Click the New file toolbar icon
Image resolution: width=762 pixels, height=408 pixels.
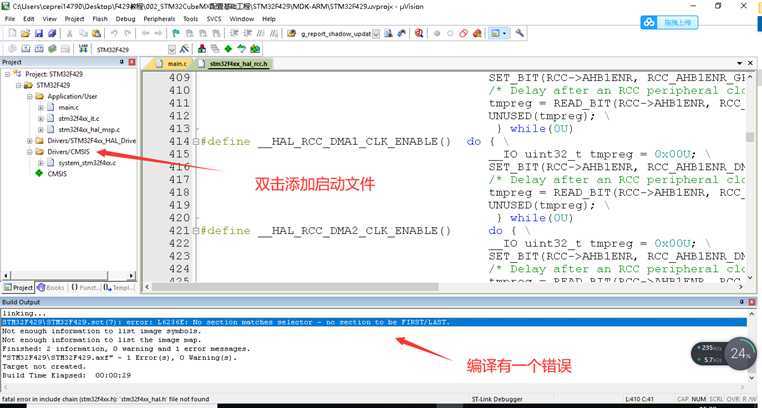click(13, 34)
